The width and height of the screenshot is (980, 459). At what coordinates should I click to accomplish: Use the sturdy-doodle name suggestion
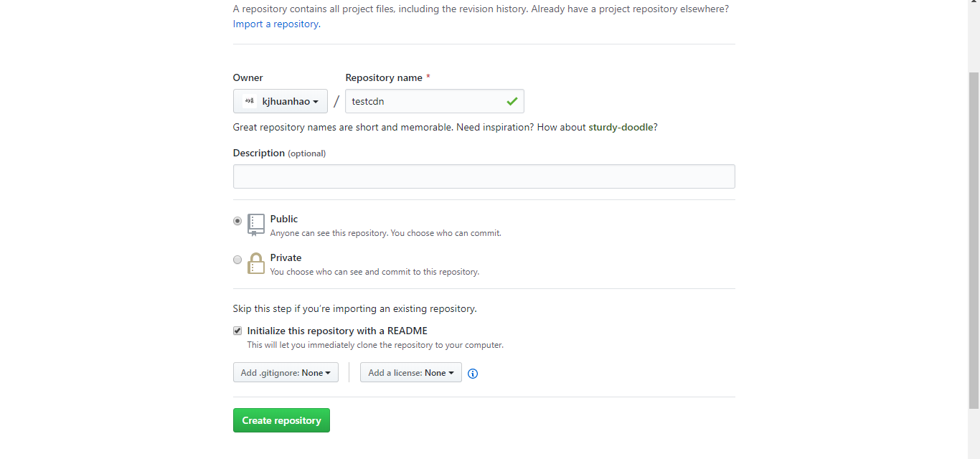[621, 127]
